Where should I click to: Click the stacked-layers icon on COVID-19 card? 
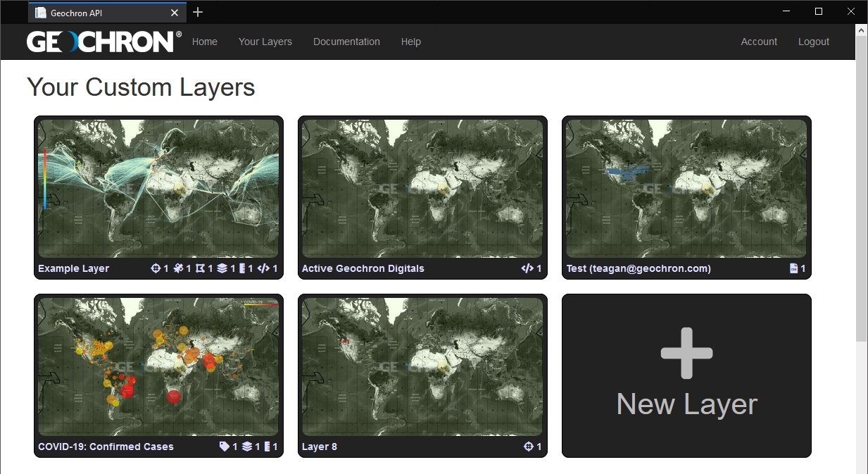click(246, 447)
